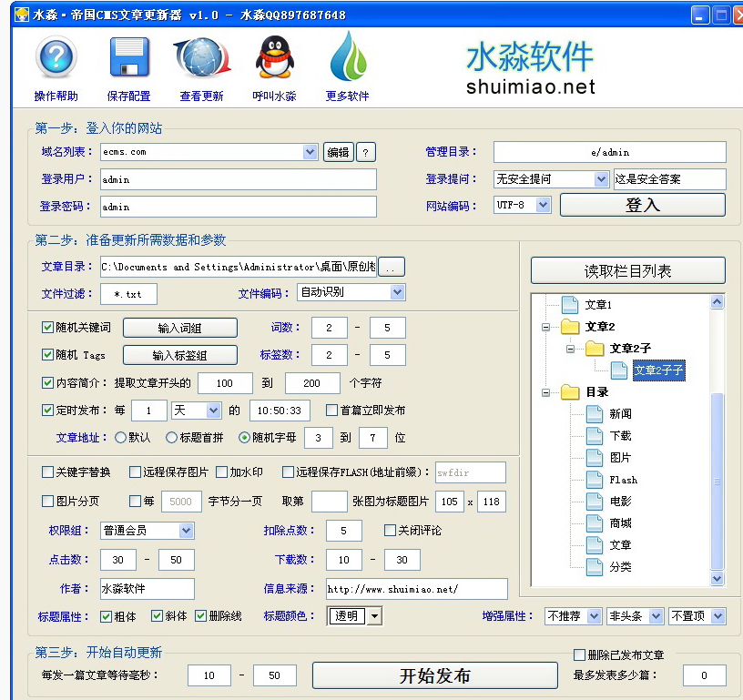Click the app icon in the title bar
The image size is (743, 700).
tap(22, 15)
